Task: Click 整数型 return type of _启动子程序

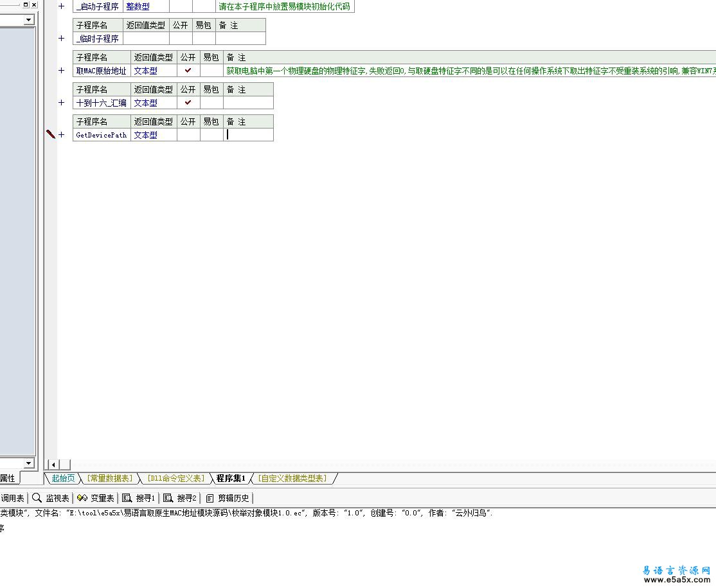Action: tap(138, 6)
